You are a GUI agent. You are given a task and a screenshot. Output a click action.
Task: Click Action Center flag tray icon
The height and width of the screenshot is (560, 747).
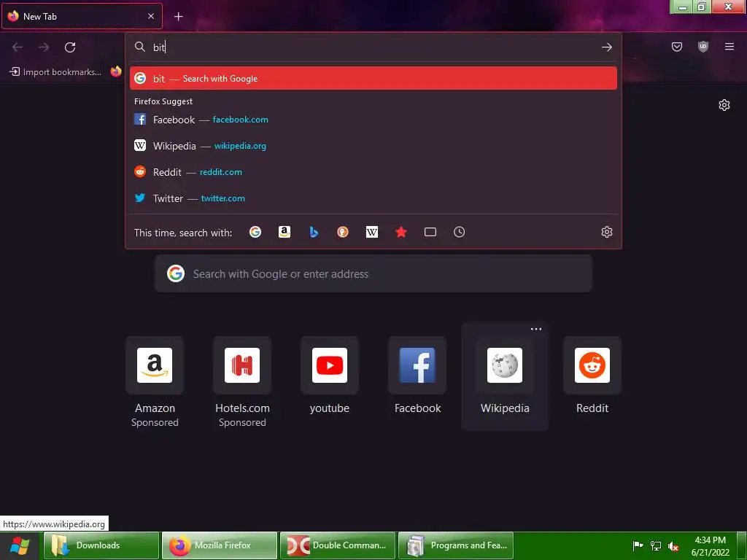638,545
